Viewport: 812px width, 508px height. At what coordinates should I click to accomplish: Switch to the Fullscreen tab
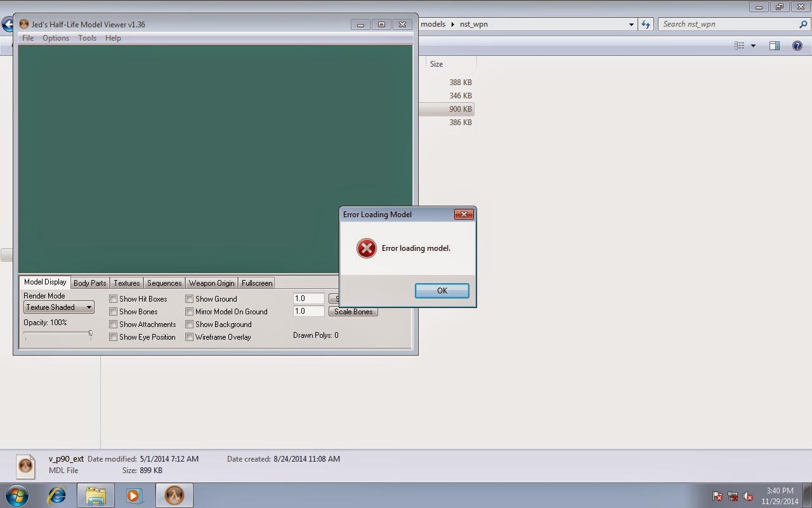coord(257,283)
